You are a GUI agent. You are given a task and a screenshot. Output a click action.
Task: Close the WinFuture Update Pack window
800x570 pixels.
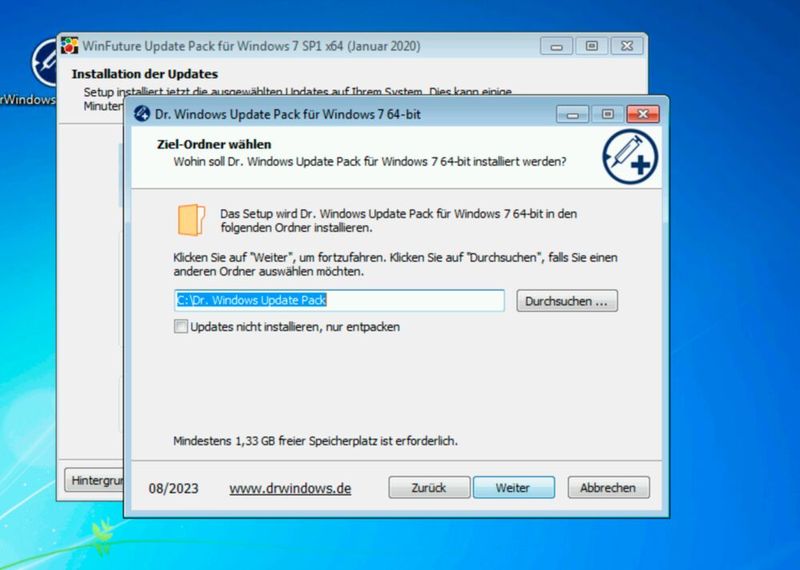click(627, 46)
